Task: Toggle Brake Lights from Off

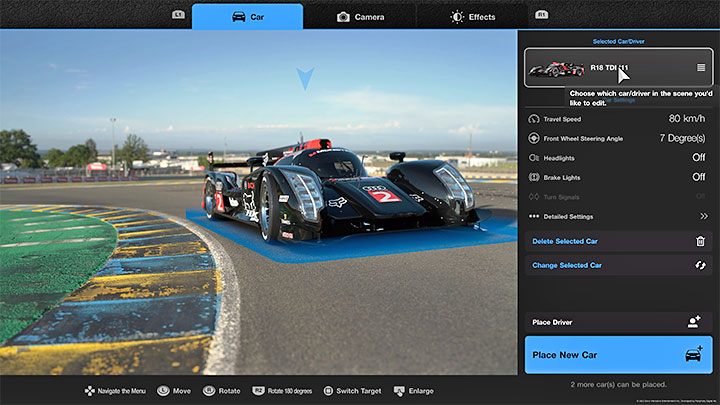Action: point(699,177)
